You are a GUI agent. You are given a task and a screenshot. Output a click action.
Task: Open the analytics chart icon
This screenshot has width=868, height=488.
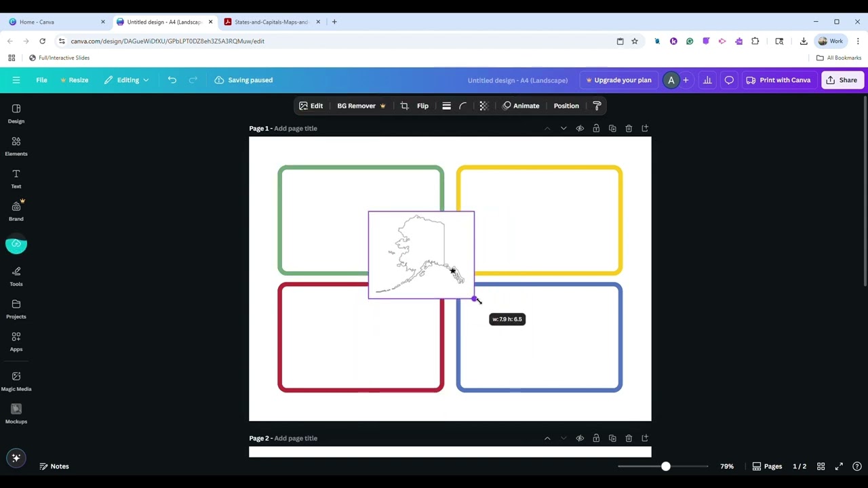tap(707, 80)
